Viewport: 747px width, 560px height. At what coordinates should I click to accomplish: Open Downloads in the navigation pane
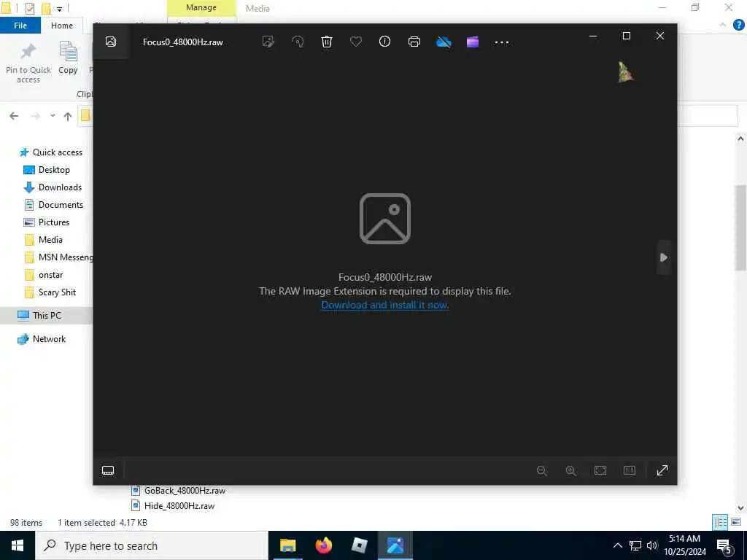click(x=60, y=187)
